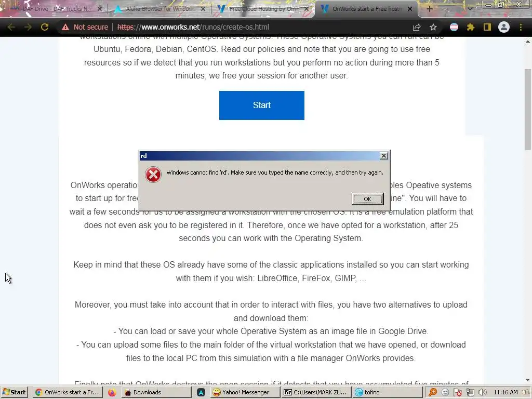Click the red error icon in the dialog

[x=153, y=175]
